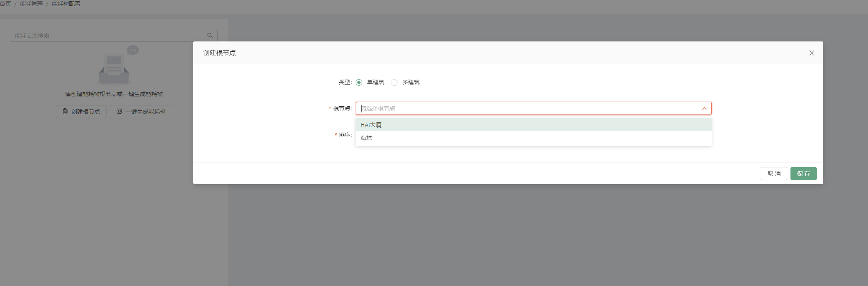The height and width of the screenshot is (286, 868).
Task: Click the 能耗节点搜索 search field
Action: click(114, 35)
